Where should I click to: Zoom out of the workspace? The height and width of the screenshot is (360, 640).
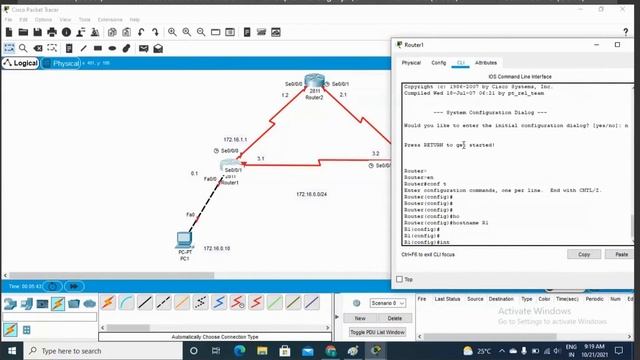201,32
